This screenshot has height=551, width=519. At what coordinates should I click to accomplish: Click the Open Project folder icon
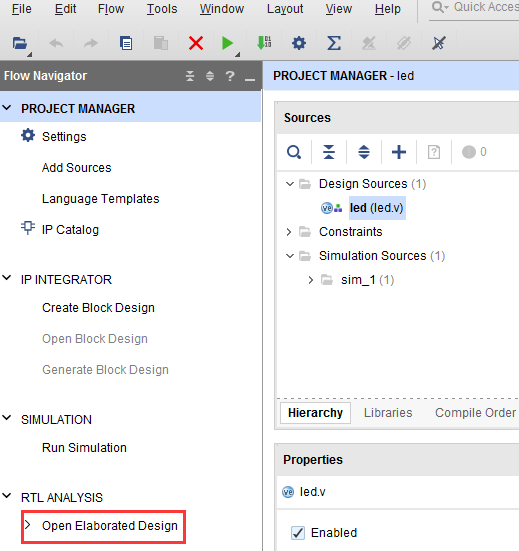pyautogui.click(x=20, y=44)
